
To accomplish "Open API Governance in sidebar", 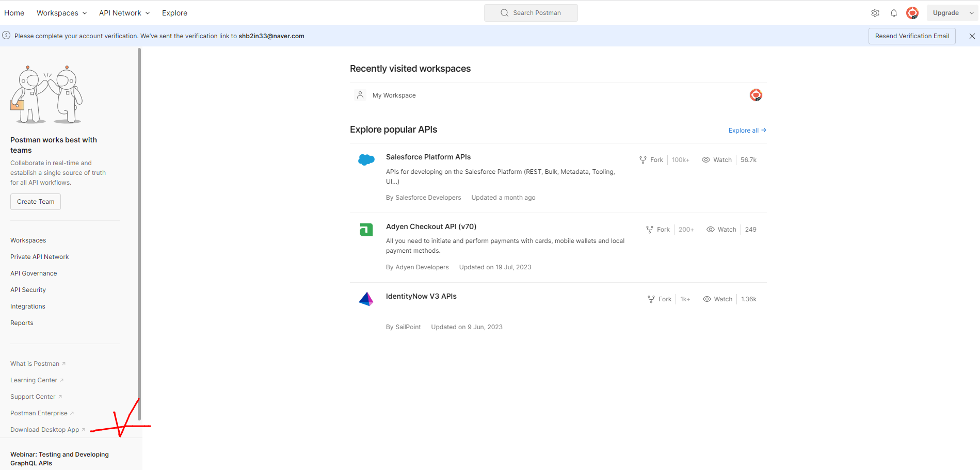I will coord(34,273).
